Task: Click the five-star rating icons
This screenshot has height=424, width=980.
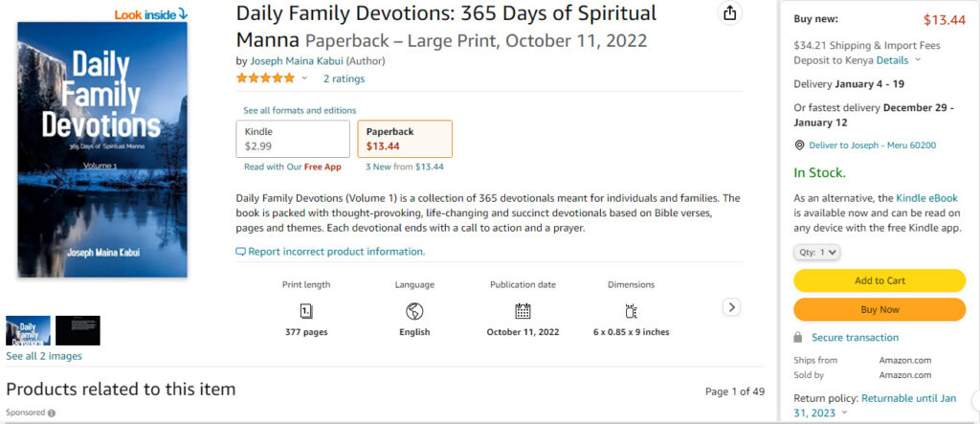Action: 265,78
